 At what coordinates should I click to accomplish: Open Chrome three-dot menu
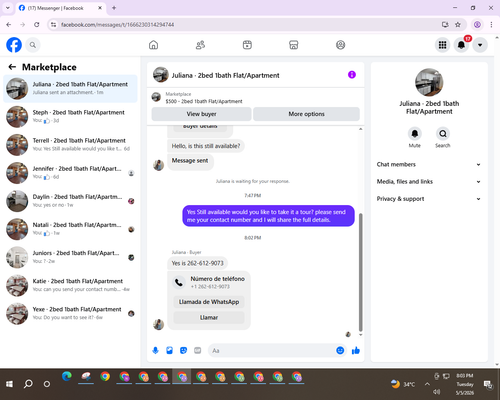click(x=491, y=25)
